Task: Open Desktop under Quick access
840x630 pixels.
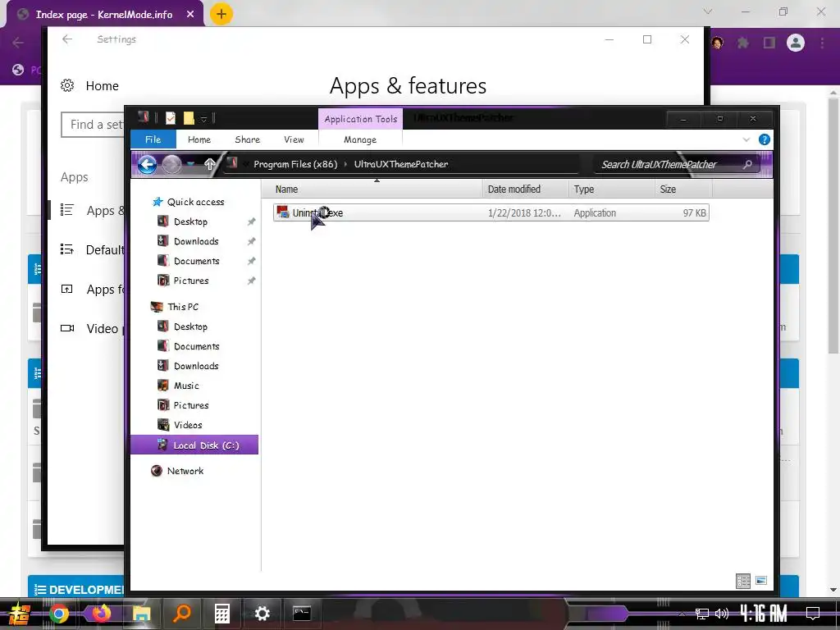Action: pos(190,221)
